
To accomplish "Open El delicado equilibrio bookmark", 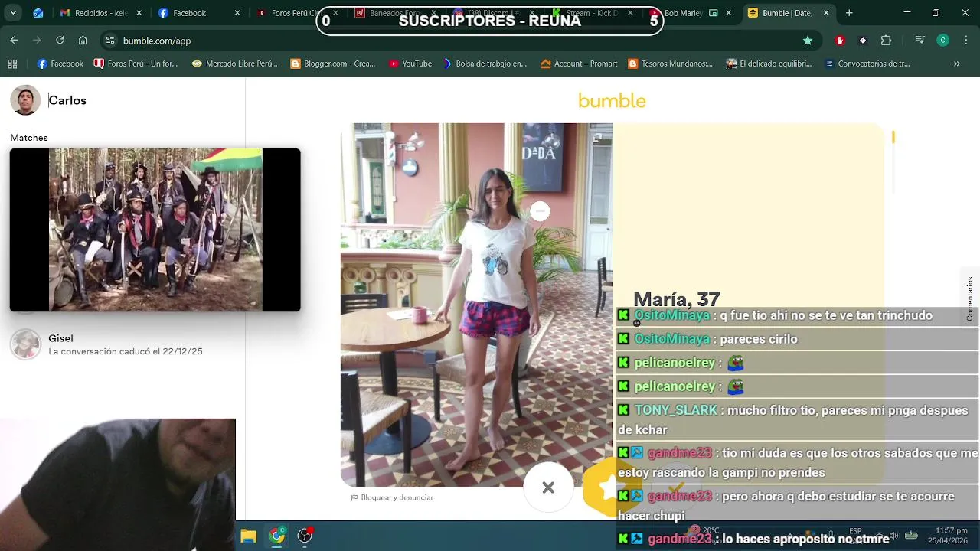I will pyautogui.click(x=769, y=64).
